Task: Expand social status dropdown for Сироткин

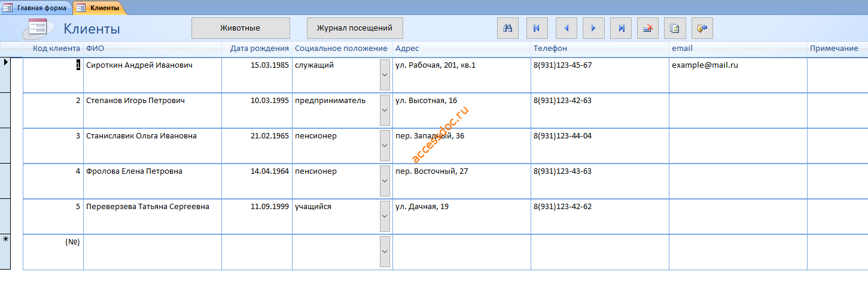Action: [385, 75]
